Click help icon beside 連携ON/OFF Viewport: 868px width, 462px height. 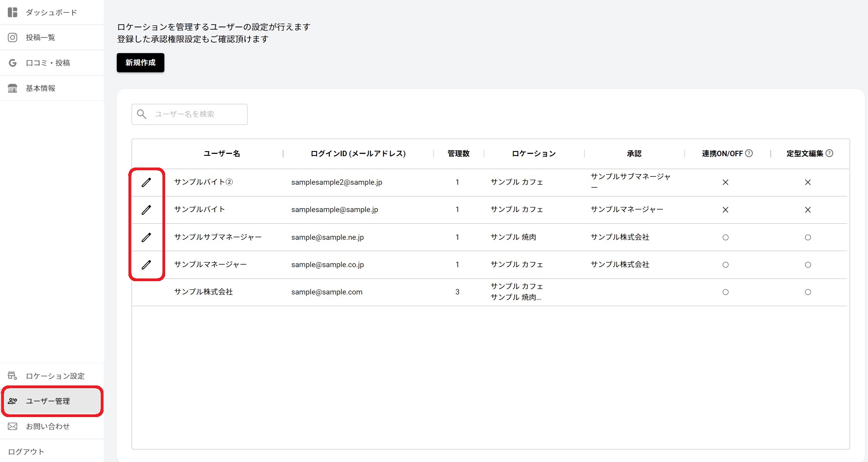(x=749, y=153)
